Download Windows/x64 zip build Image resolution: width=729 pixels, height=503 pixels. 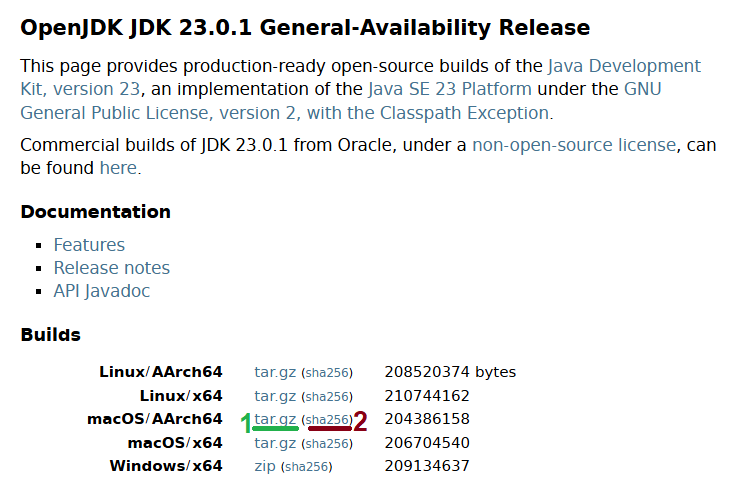[x=265, y=466]
